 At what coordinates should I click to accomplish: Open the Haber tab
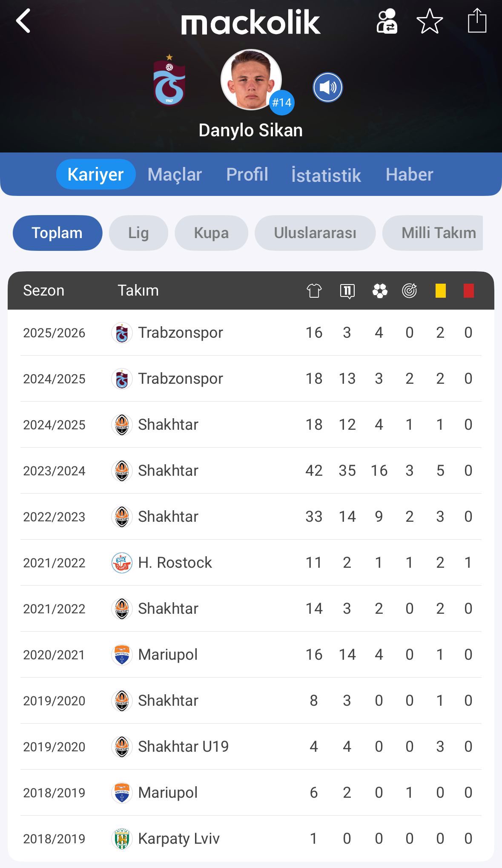point(409,175)
